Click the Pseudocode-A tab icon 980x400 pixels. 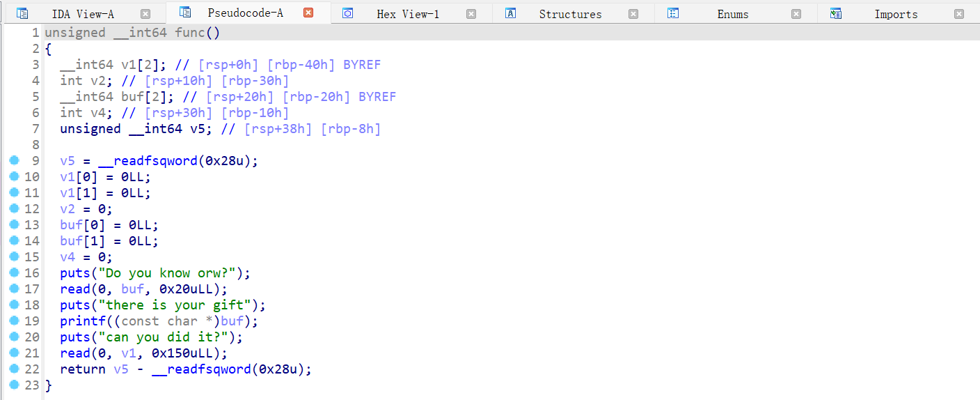[185, 13]
